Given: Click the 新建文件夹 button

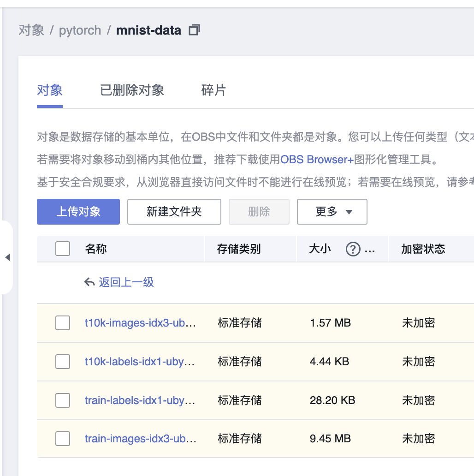Looking at the screenshot, I should (174, 212).
